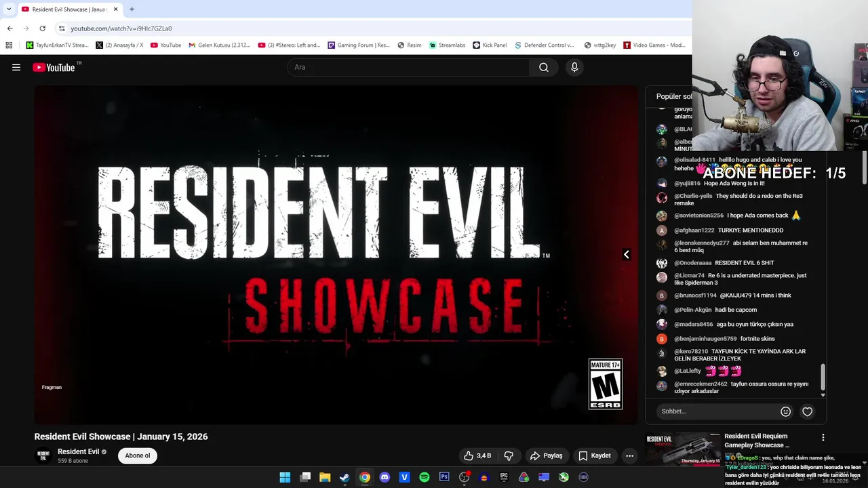Open Spotify from the taskbar
The width and height of the screenshot is (868, 488).
[x=425, y=477]
